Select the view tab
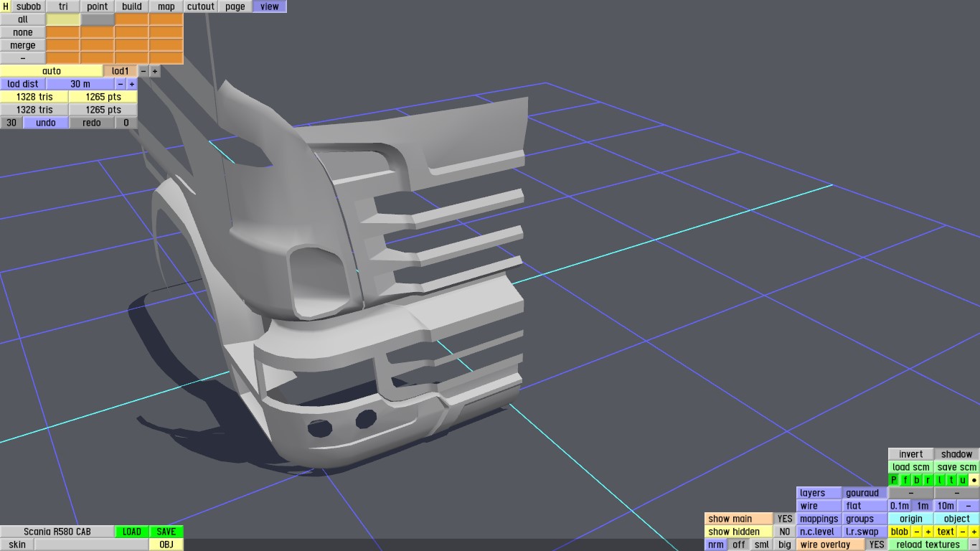The height and width of the screenshot is (551, 980). (x=270, y=6)
